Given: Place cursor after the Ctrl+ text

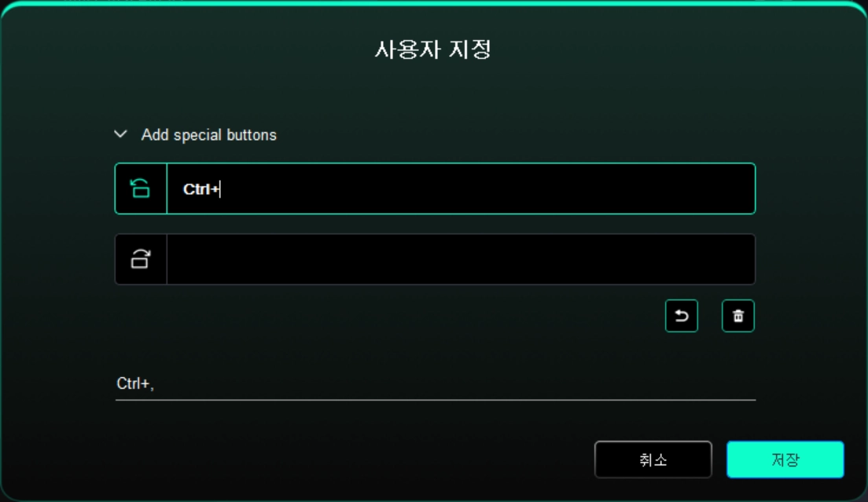Looking at the screenshot, I should pyautogui.click(x=221, y=189).
